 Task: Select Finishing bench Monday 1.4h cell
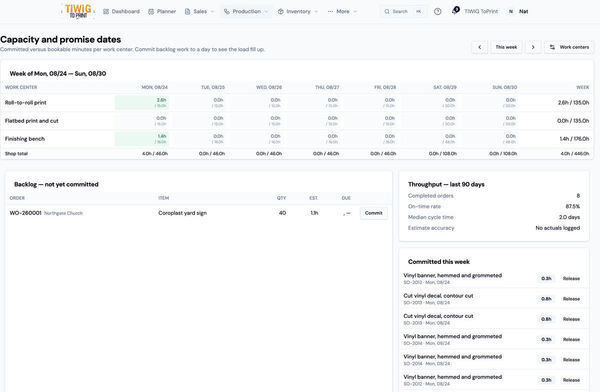(x=142, y=139)
